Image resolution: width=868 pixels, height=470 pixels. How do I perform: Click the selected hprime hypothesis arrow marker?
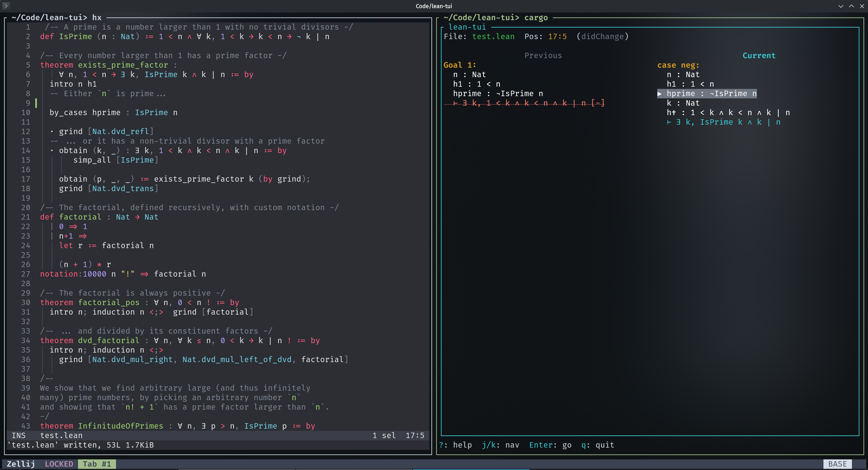[660, 94]
